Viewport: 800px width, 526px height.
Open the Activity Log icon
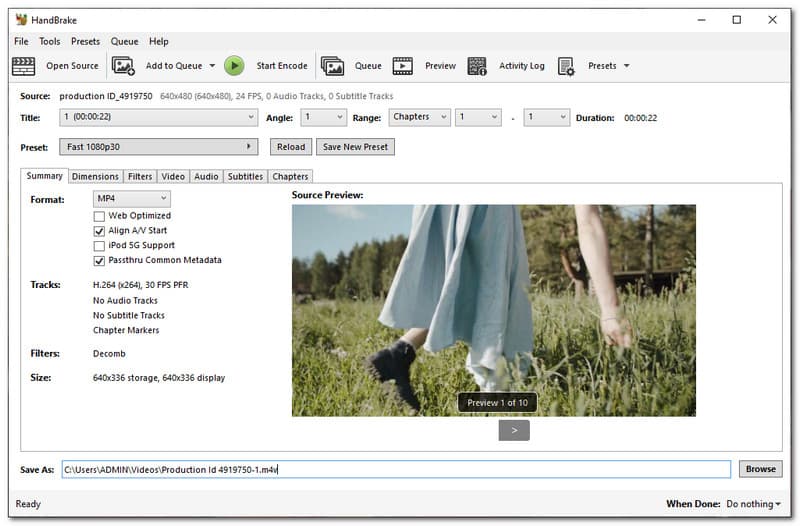click(477, 66)
